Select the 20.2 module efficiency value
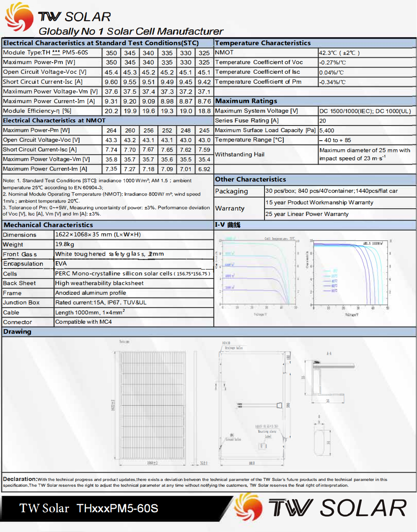 111,111
